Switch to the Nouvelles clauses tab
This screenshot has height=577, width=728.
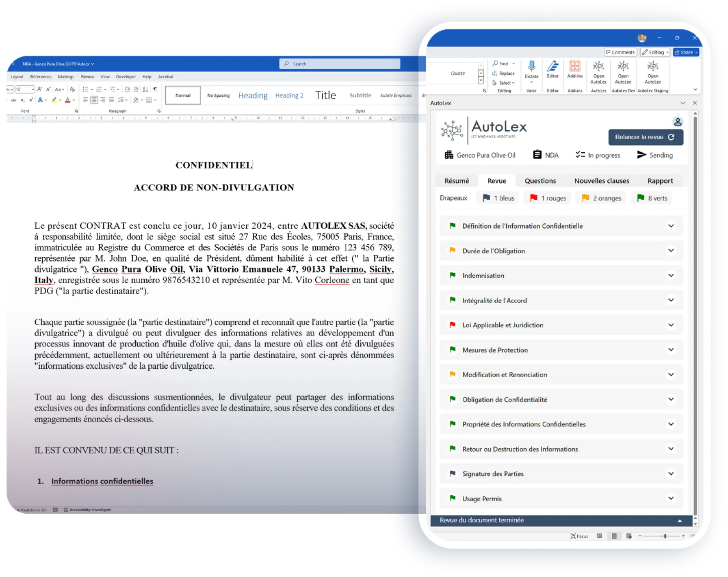(x=602, y=181)
